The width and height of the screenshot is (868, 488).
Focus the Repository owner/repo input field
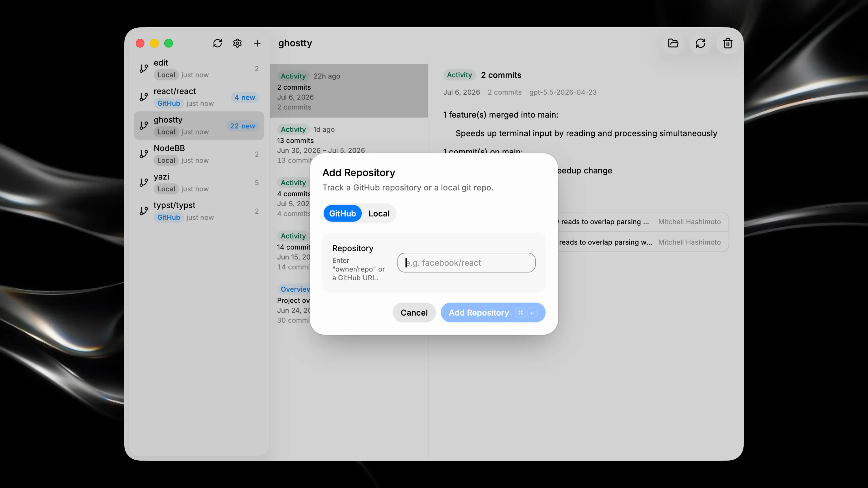coord(466,263)
